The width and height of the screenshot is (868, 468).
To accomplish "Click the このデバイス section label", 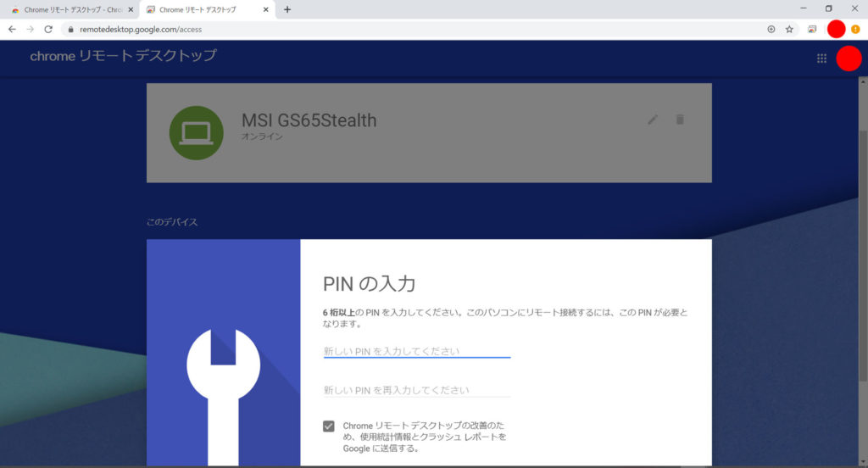I will click(x=171, y=221).
